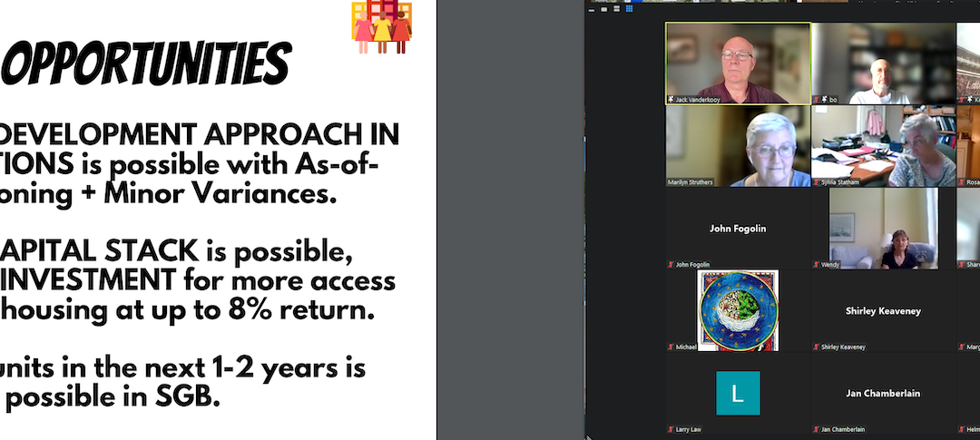The image size is (980, 440).
Task: Click the microphone icon beside Jack Vanderkooy
Action: (671, 100)
